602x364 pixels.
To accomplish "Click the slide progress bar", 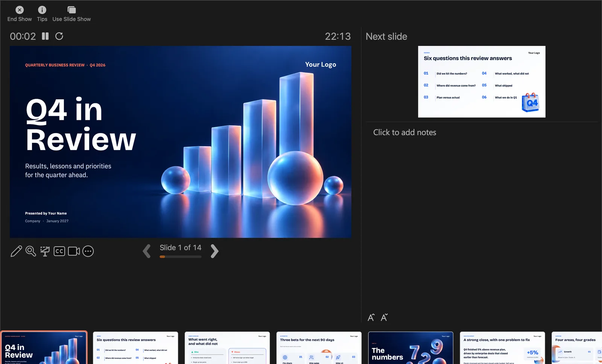I will tap(181, 257).
